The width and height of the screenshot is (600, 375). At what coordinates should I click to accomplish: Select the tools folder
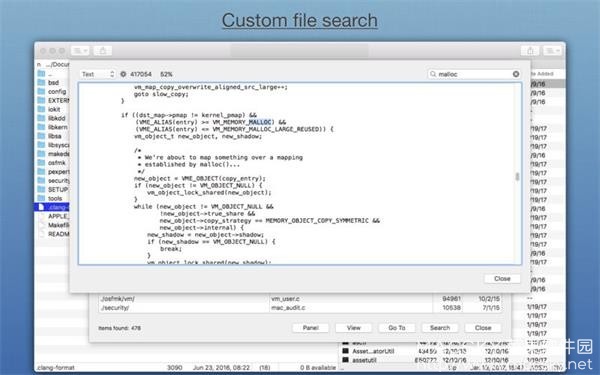(52, 198)
